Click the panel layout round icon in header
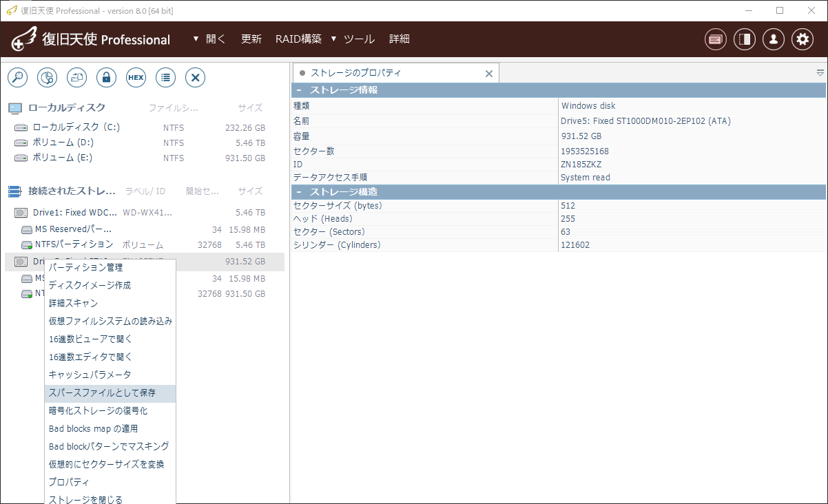Screen dimensions: 828x504 click(x=745, y=39)
